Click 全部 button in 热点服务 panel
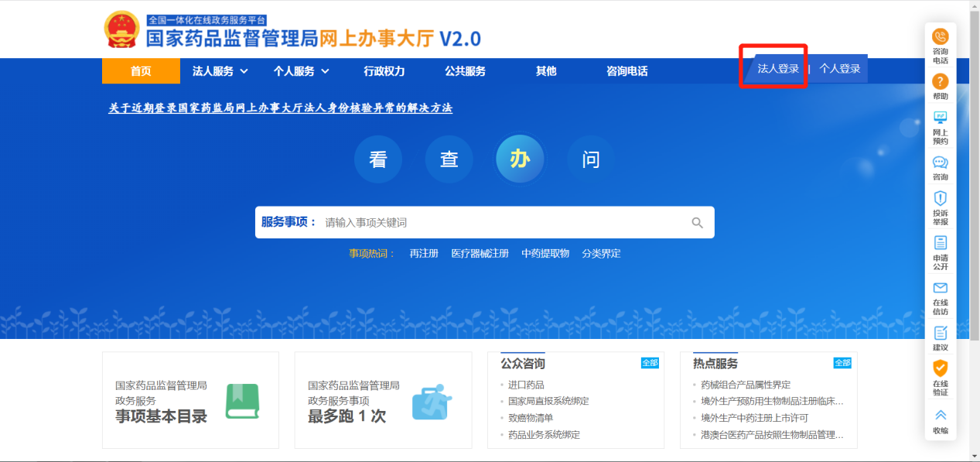The image size is (980, 462). click(x=842, y=363)
